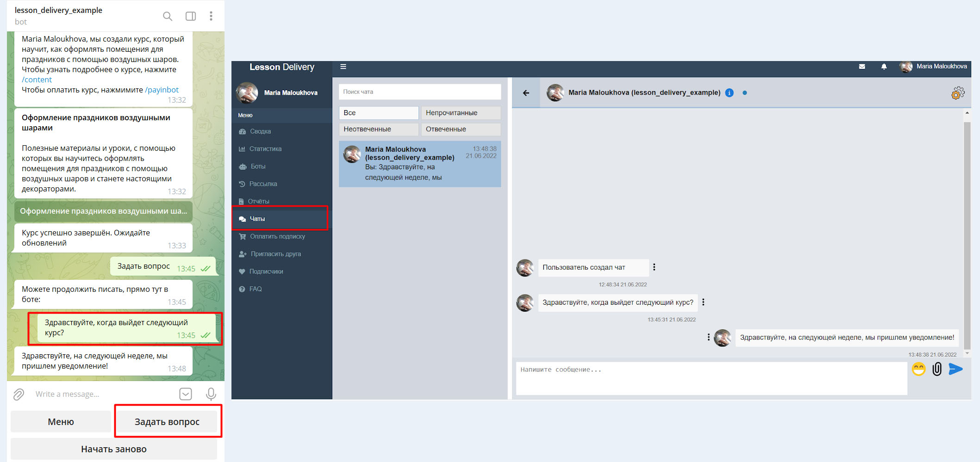Screen dimensions: 980x462
Task: Click the microphone voice message icon
Action: [x=211, y=394]
